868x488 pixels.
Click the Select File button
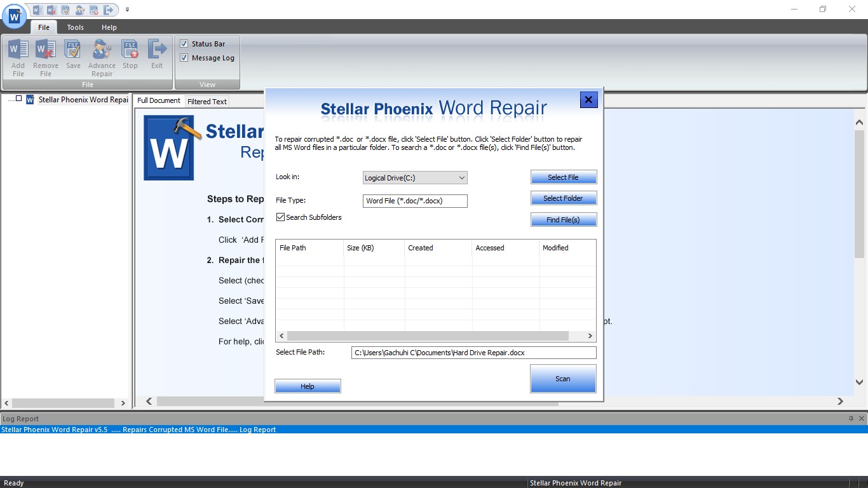(564, 177)
